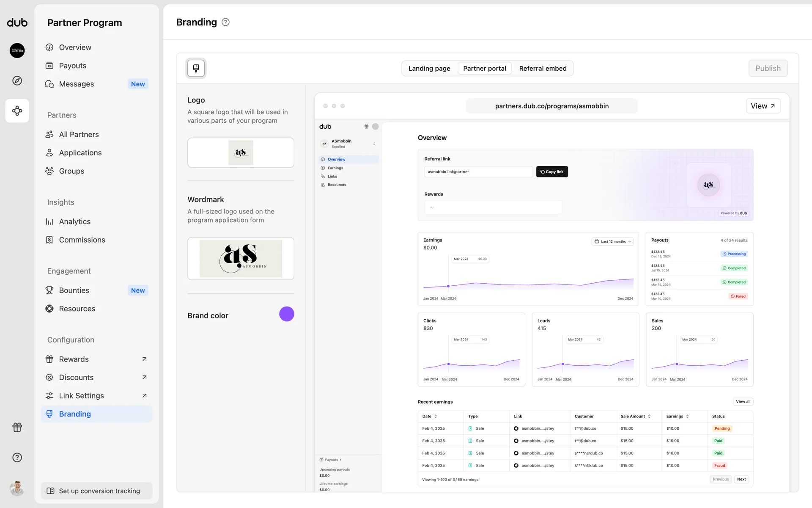Image resolution: width=812 pixels, height=508 pixels.
Task: Open the Bounties menu item
Action: tap(74, 290)
